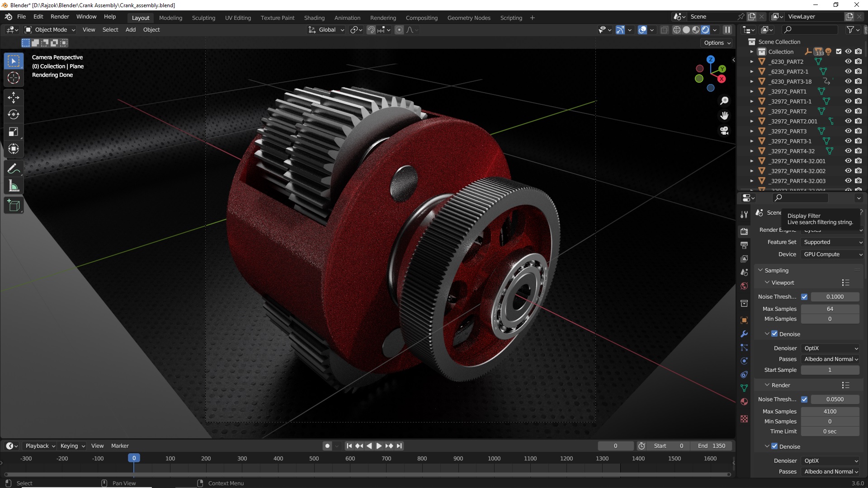
Task: Open the Denoiser dropdown menu
Action: 829,348
